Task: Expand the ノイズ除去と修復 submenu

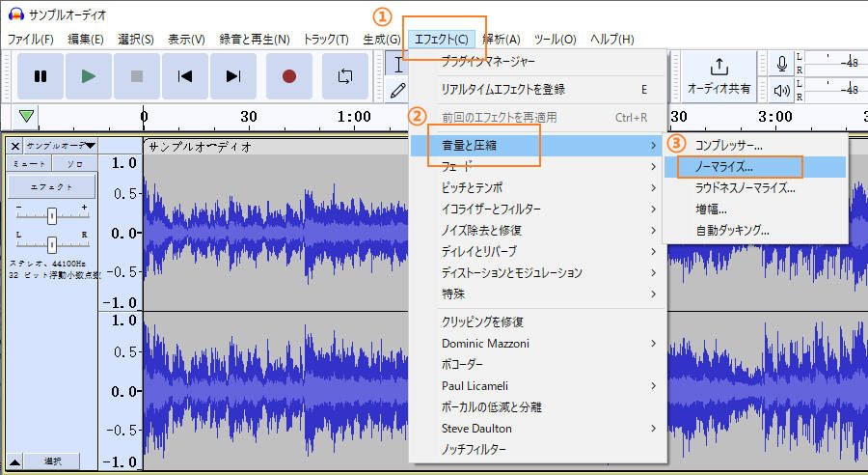Action: [537, 230]
